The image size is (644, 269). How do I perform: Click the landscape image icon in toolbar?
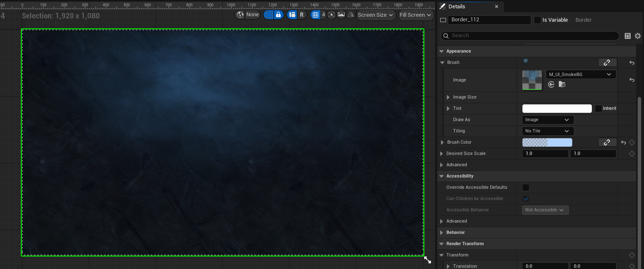(x=341, y=15)
